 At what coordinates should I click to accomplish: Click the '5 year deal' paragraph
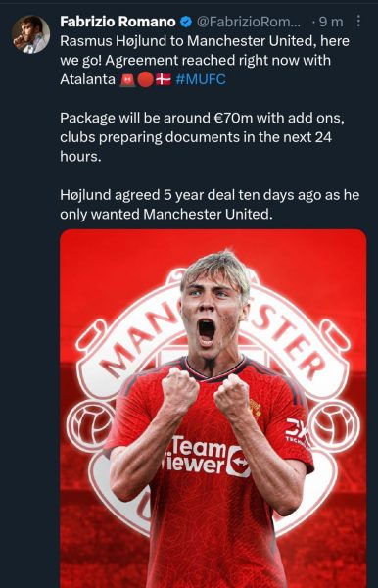pos(210,205)
